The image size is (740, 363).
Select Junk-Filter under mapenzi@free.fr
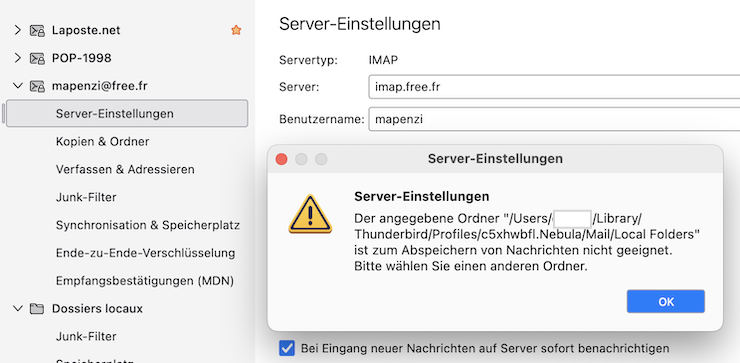(86, 197)
